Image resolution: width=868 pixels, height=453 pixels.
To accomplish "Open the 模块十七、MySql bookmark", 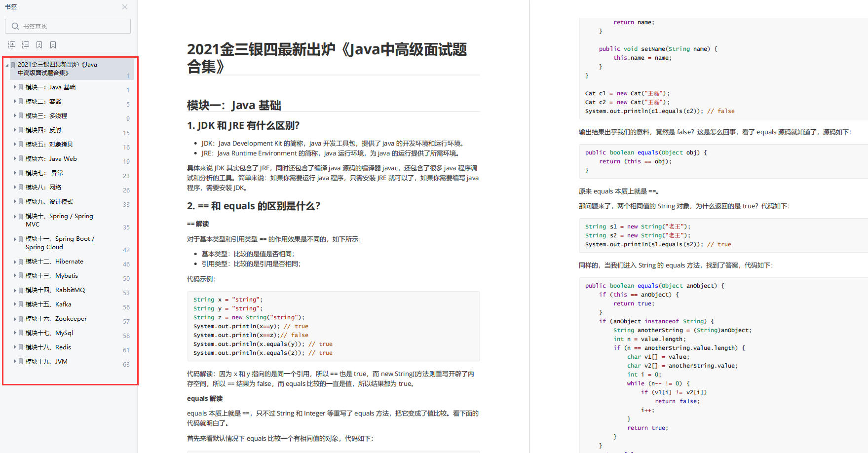I will 49,333.
